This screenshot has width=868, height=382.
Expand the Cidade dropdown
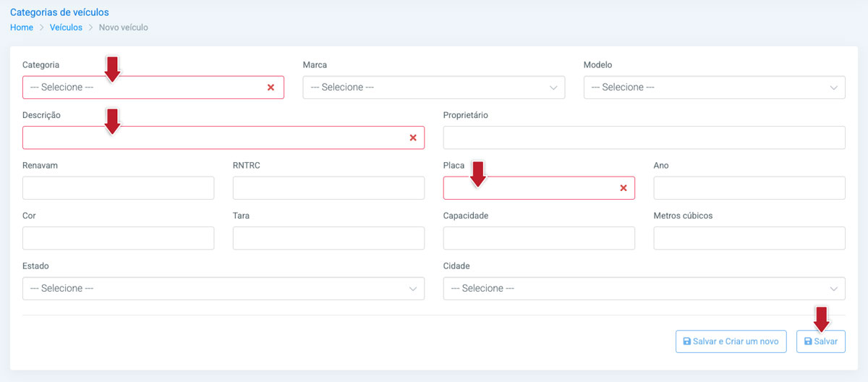tap(644, 288)
